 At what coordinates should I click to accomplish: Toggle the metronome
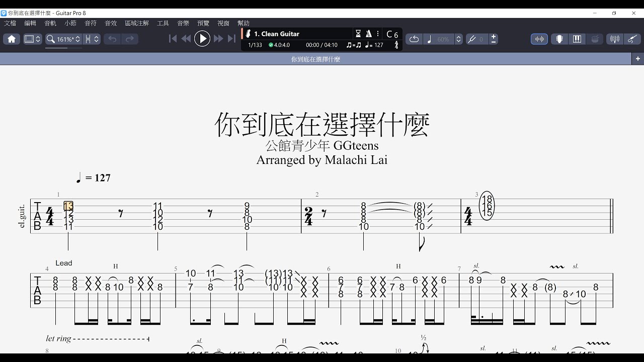(369, 34)
